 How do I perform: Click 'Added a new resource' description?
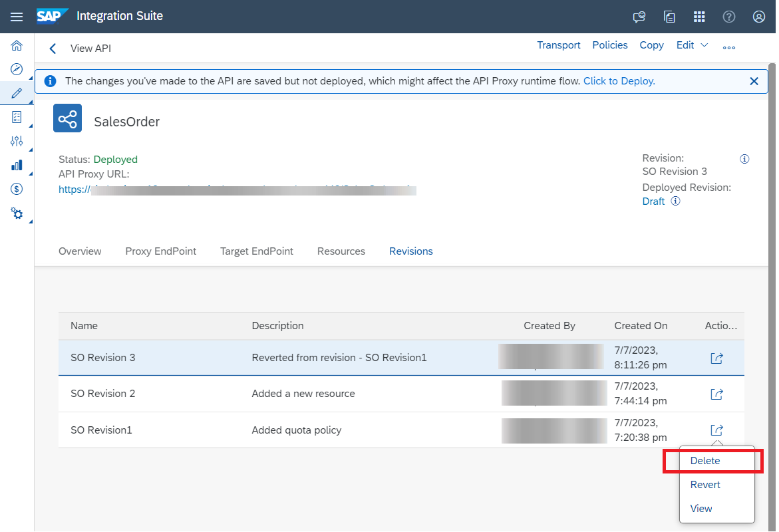click(x=303, y=394)
